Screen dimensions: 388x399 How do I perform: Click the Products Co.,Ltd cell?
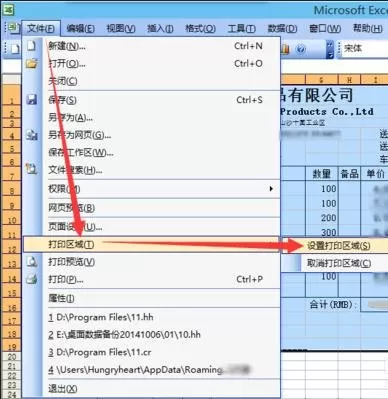point(327,111)
